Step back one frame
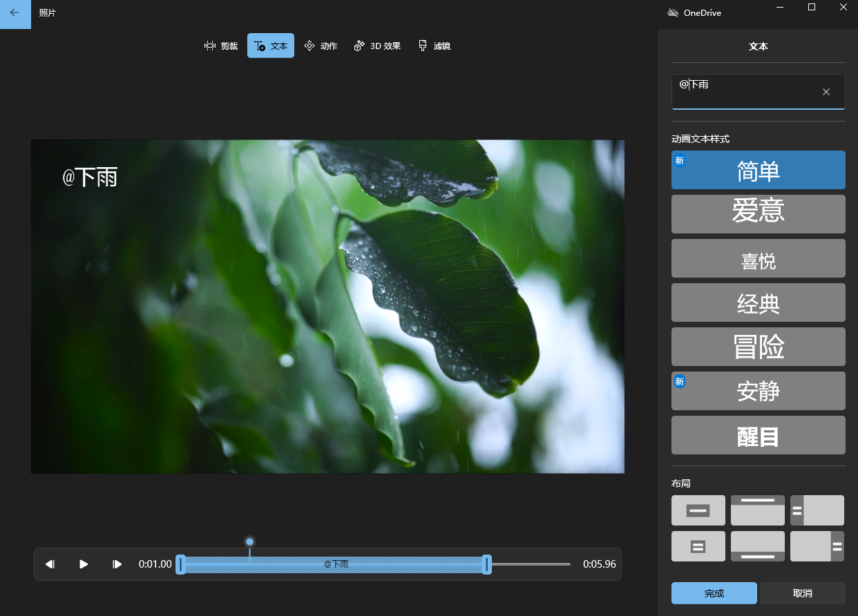Image resolution: width=858 pixels, height=616 pixels. (50, 564)
